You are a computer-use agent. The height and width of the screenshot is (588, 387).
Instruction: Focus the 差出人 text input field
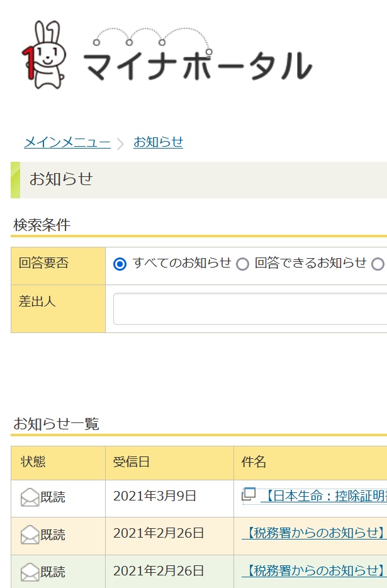tap(250, 308)
